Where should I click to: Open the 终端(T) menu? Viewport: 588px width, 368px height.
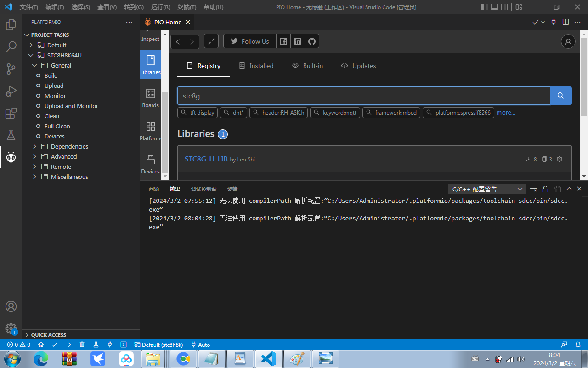[x=187, y=7]
